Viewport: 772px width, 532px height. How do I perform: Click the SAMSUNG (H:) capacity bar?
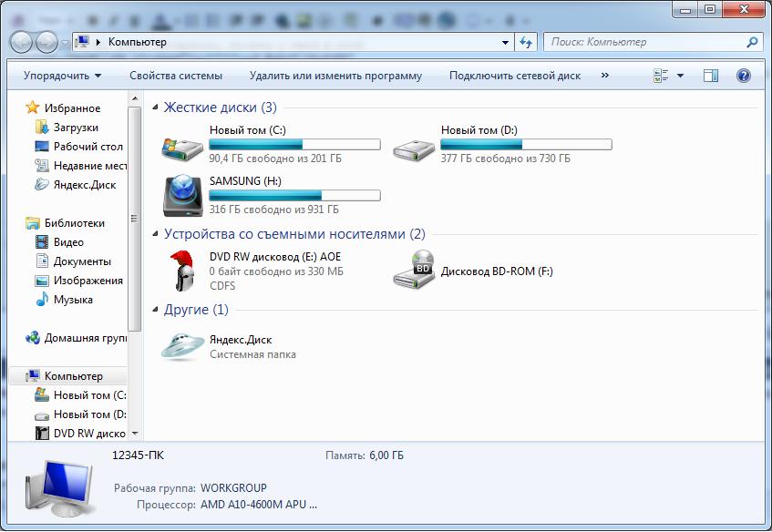(294, 195)
